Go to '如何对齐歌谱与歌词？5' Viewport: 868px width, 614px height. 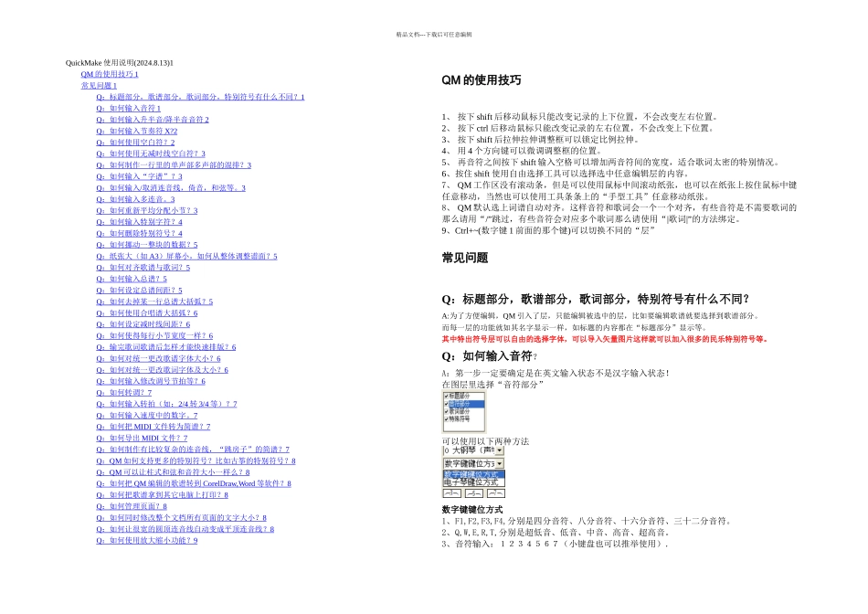143,267
